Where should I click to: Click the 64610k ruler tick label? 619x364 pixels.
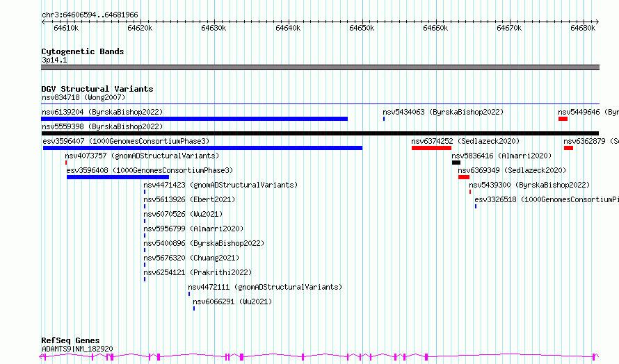[66, 28]
